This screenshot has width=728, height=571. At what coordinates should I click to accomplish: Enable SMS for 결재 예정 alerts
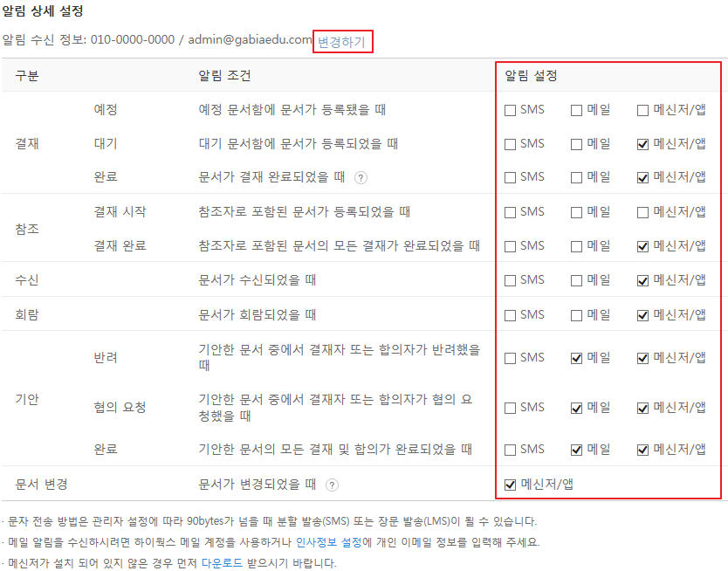point(510,110)
